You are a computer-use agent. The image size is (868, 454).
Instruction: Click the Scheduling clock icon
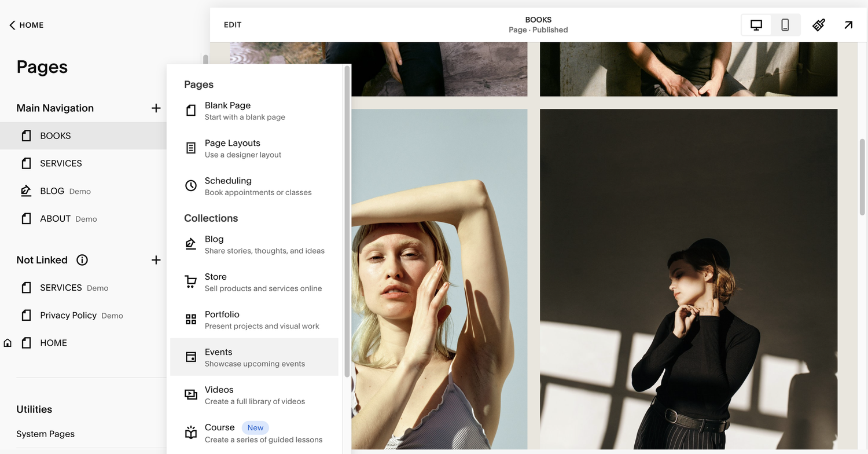pos(191,185)
